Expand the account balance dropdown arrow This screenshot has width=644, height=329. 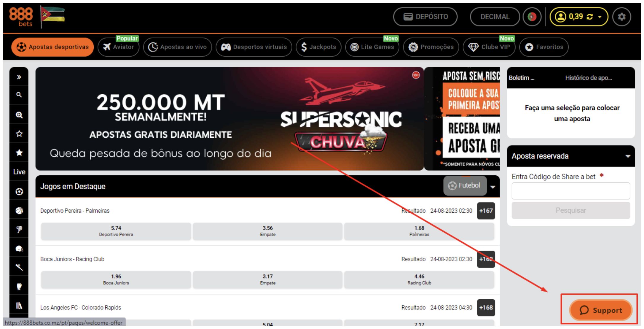coord(600,17)
